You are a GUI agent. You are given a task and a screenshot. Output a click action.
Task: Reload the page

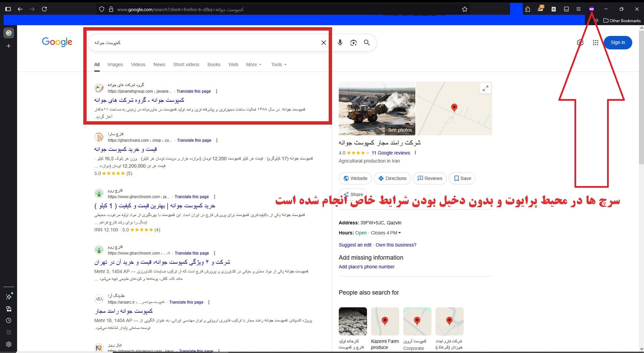(x=44, y=9)
